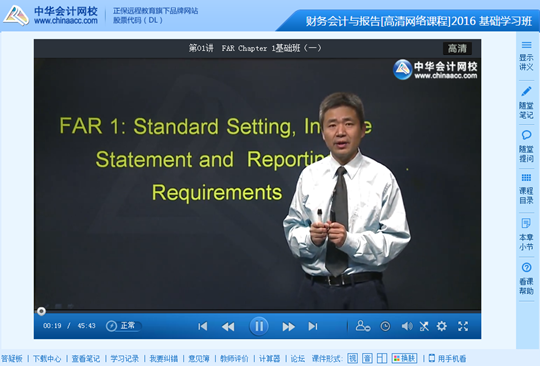Click the crossed-arrows icon beside volume
Viewport: 540px width, 366px height.
tap(424, 326)
